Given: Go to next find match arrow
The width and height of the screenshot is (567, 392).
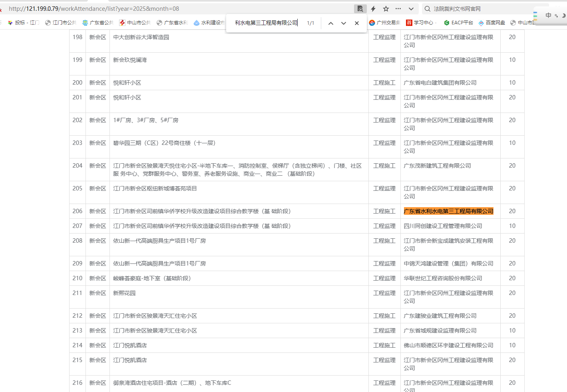Looking at the screenshot, I should point(344,23).
